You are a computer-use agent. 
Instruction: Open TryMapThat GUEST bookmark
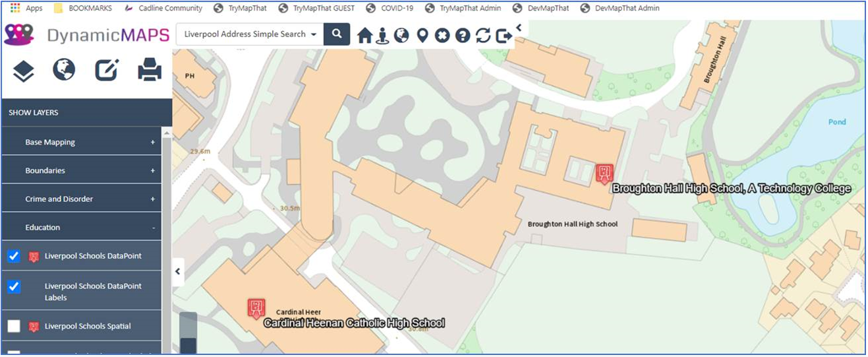coord(316,8)
